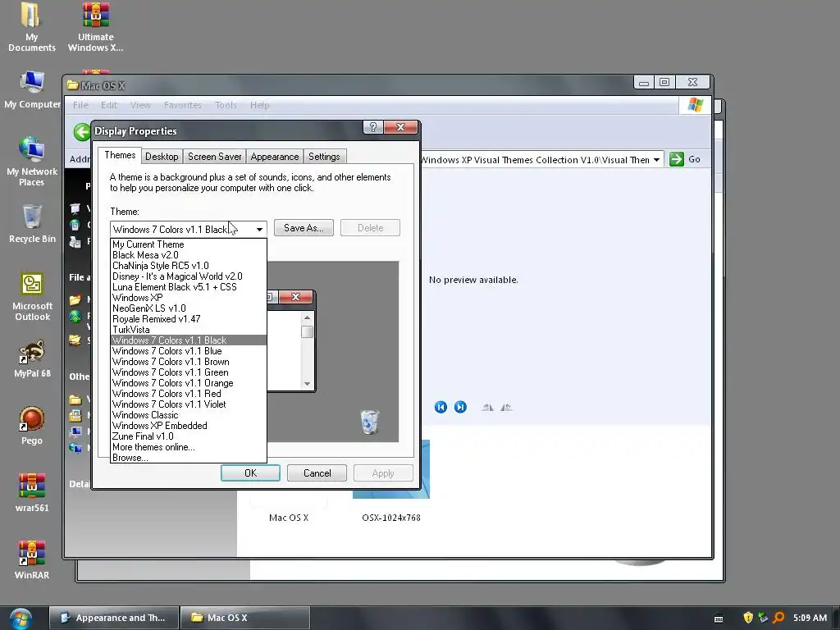Click the Display Properties help question mark
The height and width of the screenshot is (630, 840).
(373, 127)
